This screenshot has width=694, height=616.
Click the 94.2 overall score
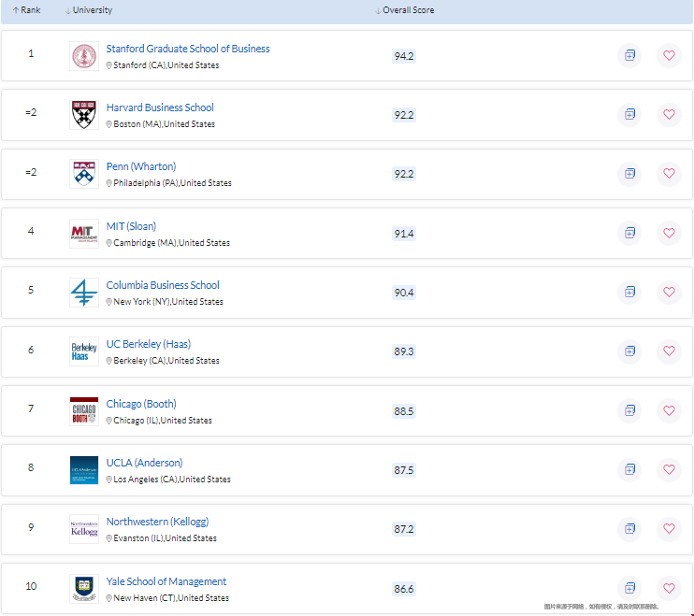(x=404, y=56)
